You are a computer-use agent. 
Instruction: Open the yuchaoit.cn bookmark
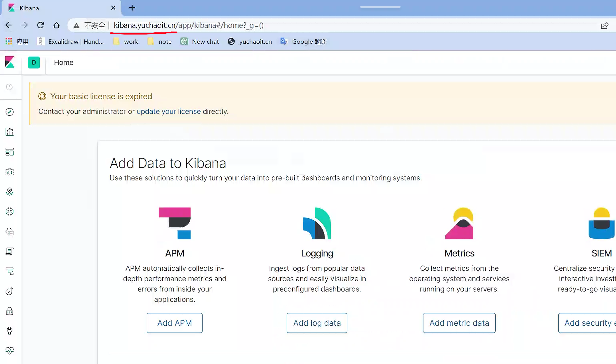click(250, 42)
